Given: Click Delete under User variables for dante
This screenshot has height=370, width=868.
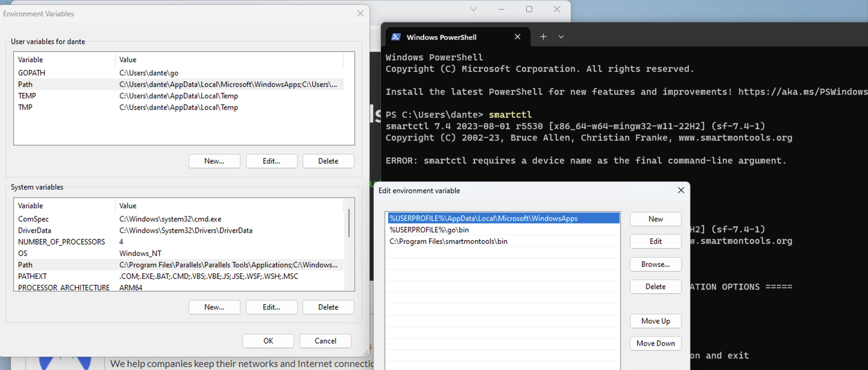Looking at the screenshot, I should tap(328, 161).
